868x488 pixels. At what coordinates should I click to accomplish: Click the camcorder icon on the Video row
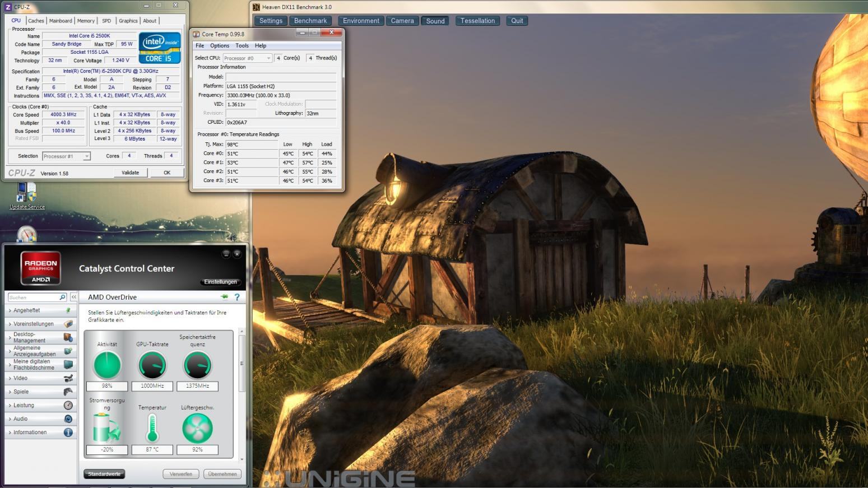68,378
